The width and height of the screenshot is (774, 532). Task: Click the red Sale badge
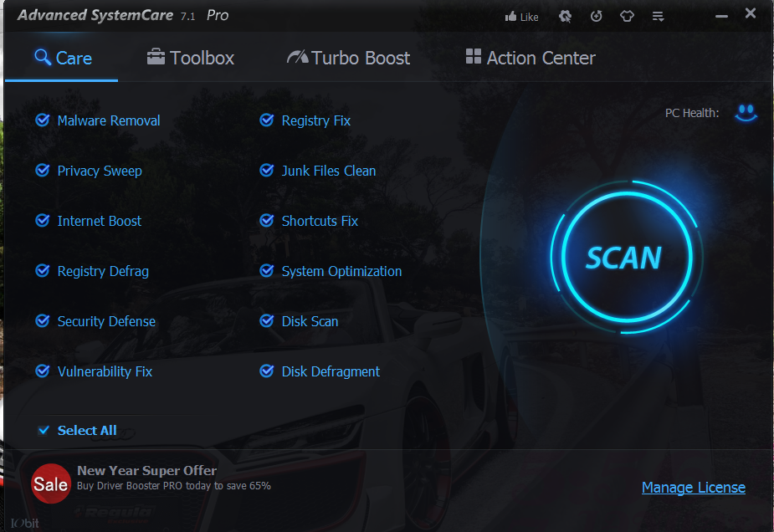pos(51,483)
